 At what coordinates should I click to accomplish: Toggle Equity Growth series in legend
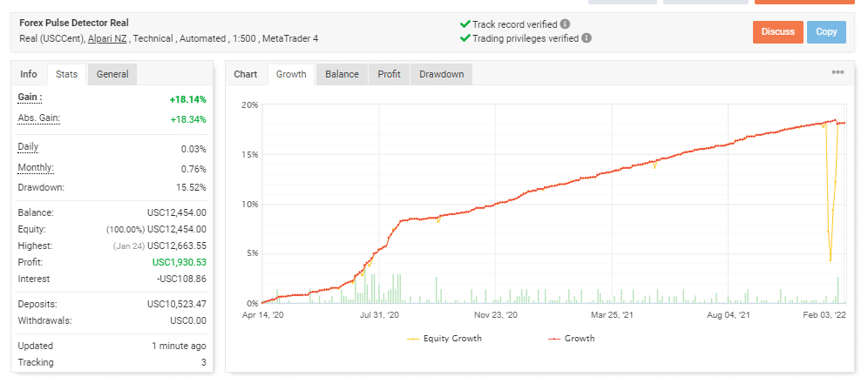pos(444,338)
